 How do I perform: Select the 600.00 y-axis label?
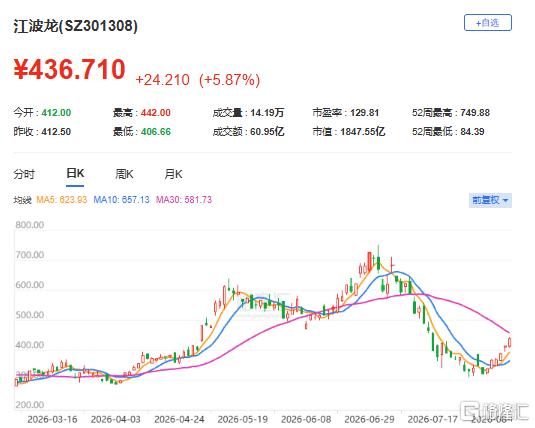(x=30, y=285)
